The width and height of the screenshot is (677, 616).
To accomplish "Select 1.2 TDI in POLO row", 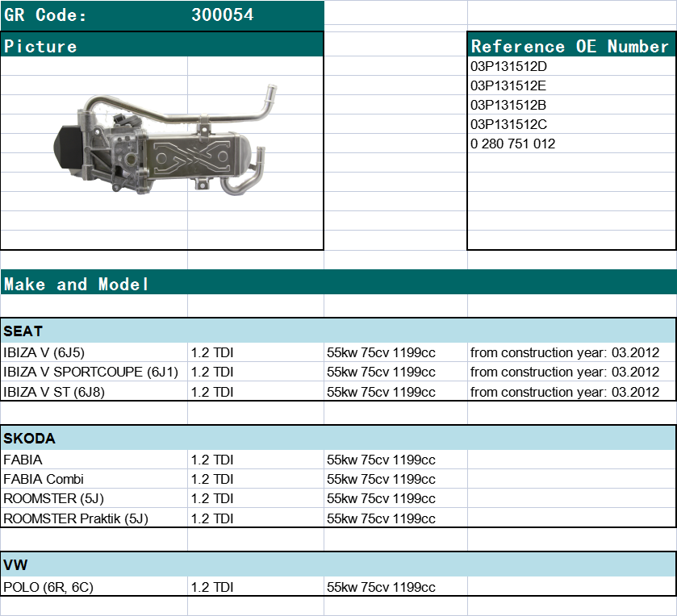I will point(256,587).
